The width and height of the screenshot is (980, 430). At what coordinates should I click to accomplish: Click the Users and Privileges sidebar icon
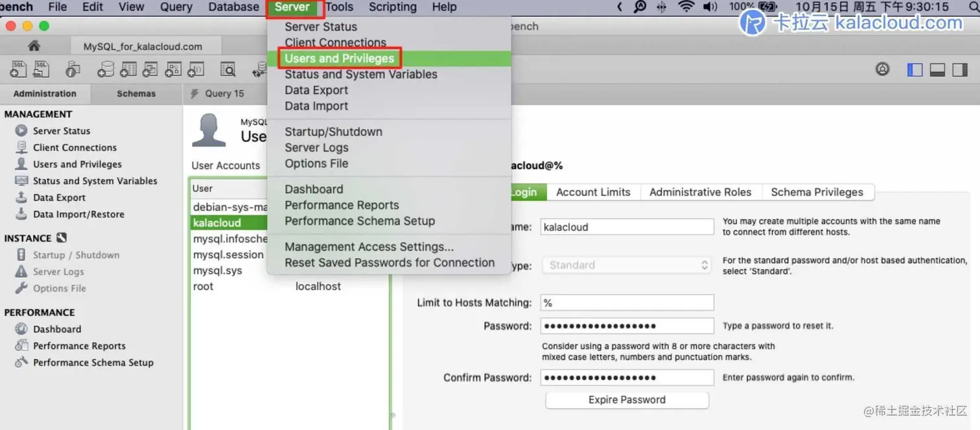pyautogui.click(x=21, y=164)
